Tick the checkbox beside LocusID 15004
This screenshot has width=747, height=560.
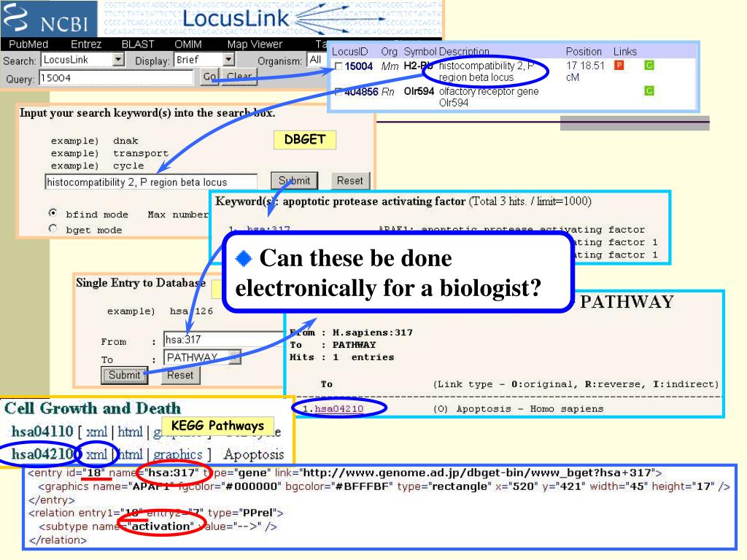[338, 66]
